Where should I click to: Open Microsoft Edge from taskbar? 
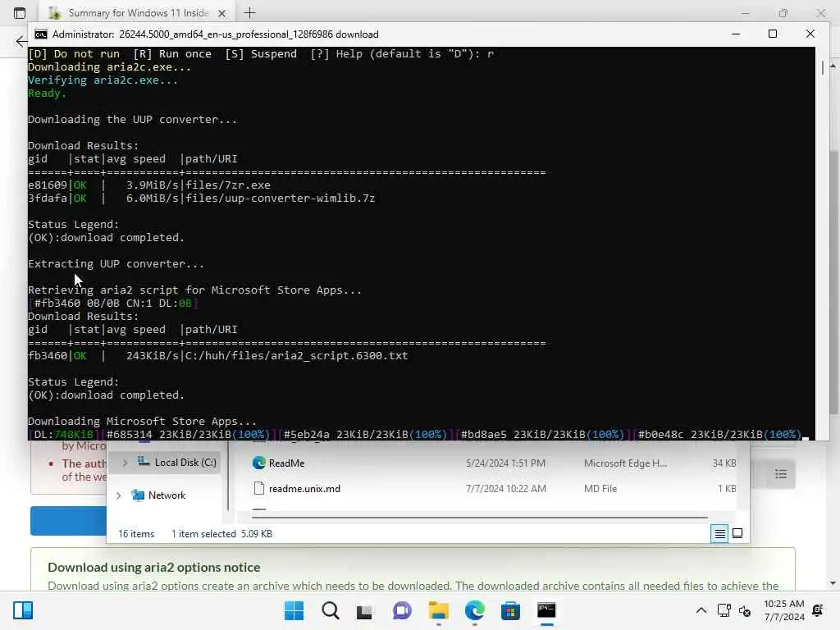pos(475,610)
